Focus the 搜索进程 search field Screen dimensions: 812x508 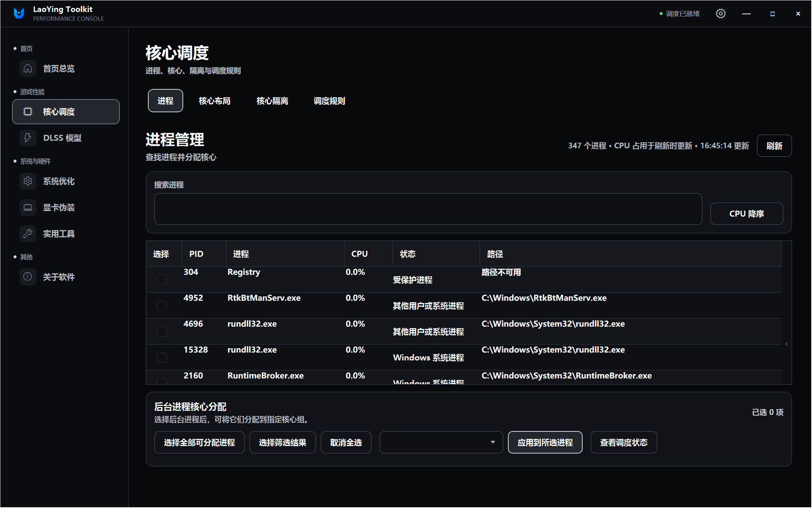(x=428, y=209)
